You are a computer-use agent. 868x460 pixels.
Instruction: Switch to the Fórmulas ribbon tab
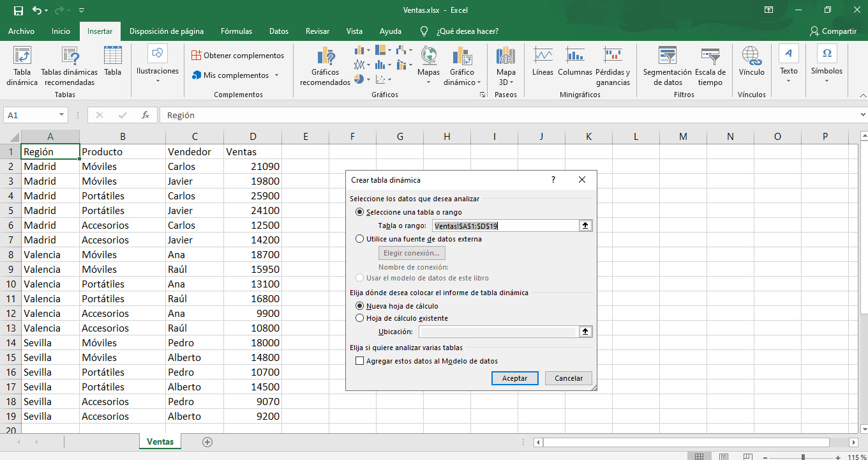point(236,31)
